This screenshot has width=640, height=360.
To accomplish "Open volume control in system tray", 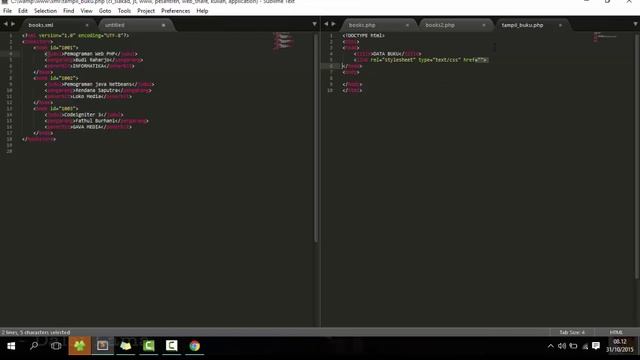I will (x=562, y=346).
